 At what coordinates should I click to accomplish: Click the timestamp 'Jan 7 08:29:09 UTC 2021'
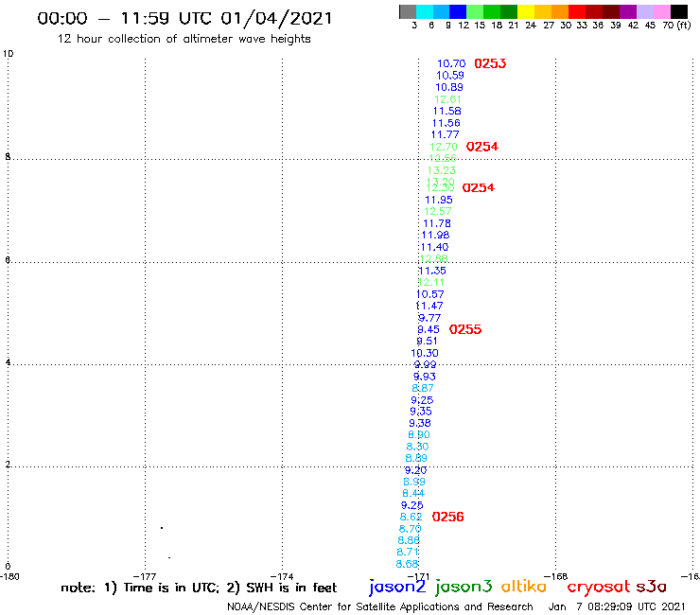(617, 607)
